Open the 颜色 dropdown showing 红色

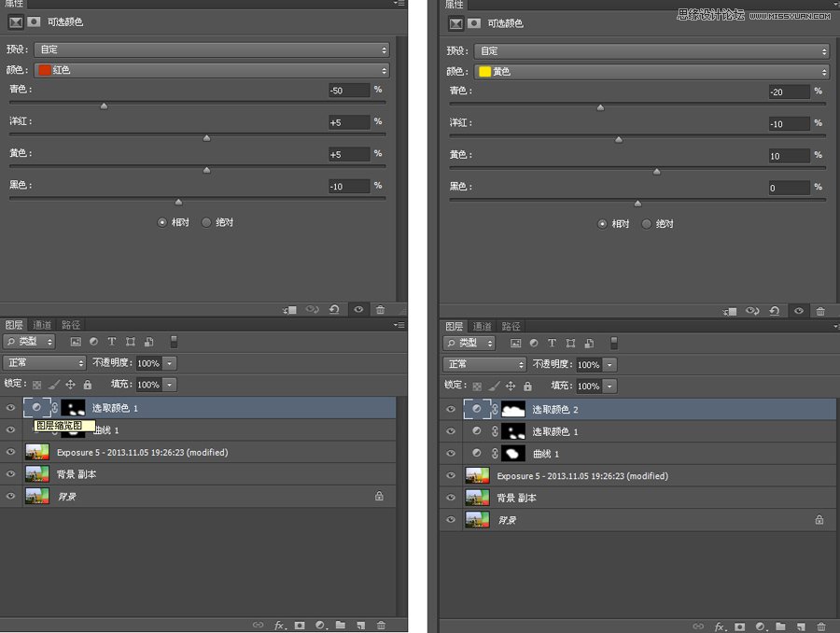point(211,70)
